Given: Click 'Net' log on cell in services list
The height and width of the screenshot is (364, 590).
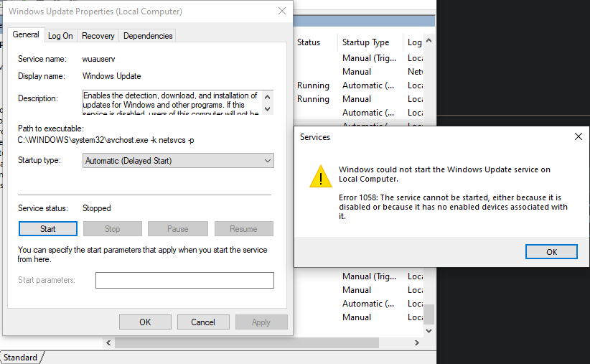Looking at the screenshot, I should [415, 72].
